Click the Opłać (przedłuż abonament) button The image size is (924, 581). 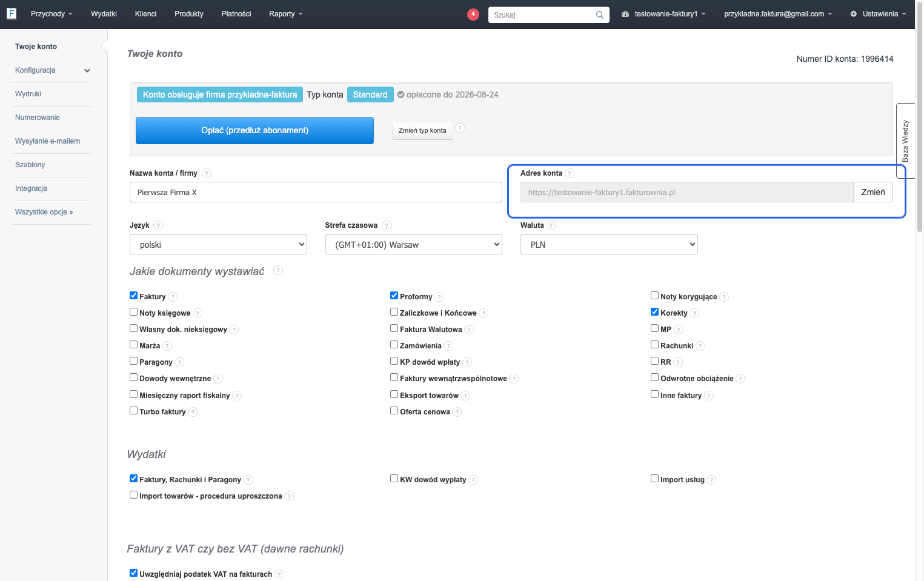[254, 130]
